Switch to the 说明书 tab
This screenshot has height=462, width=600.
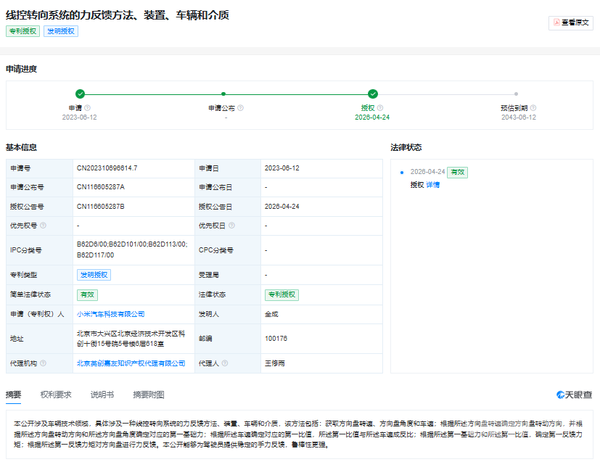click(x=102, y=395)
